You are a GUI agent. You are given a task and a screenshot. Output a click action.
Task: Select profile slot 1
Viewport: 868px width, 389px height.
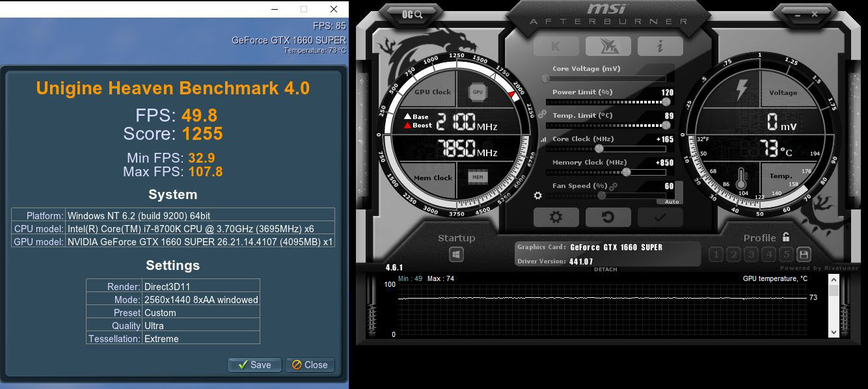tap(716, 254)
